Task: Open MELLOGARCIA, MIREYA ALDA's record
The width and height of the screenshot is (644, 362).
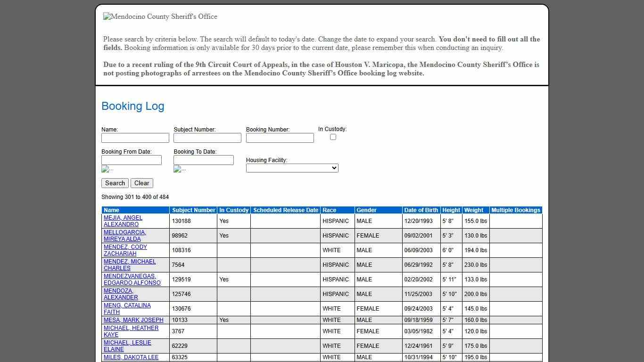Action: 124,236
